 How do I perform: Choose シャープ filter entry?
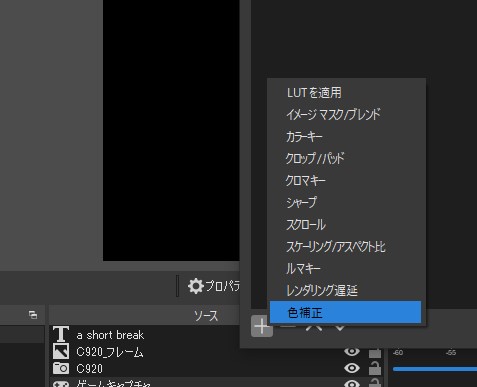[x=346, y=202]
